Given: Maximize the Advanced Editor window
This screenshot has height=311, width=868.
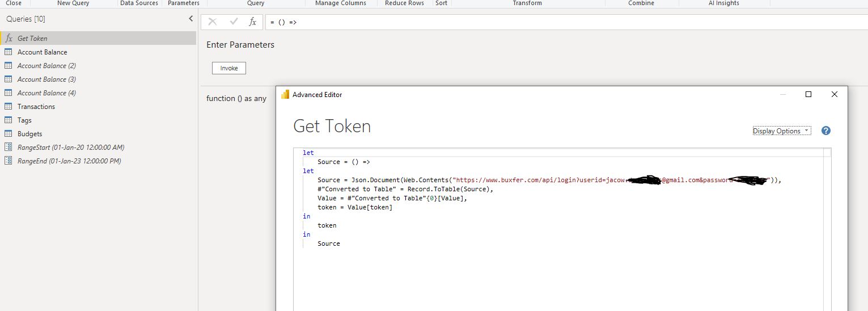Looking at the screenshot, I should pyautogui.click(x=808, y=94).
